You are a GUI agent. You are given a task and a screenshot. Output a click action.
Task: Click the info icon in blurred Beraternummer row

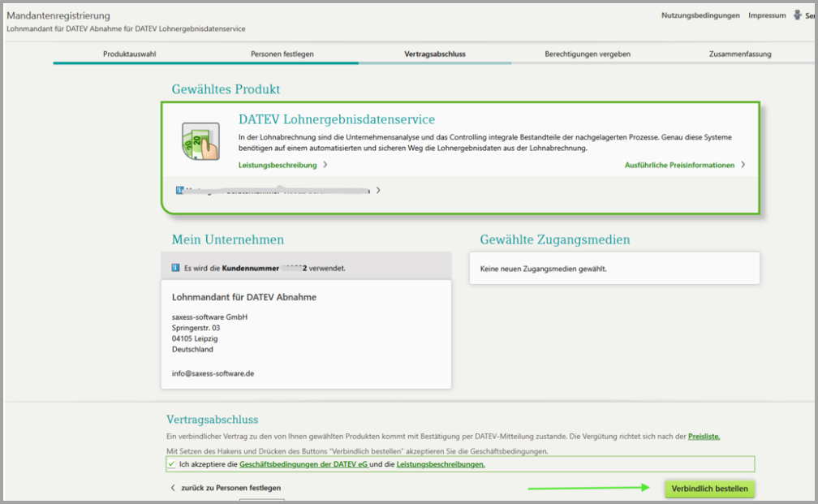[179, 191]
